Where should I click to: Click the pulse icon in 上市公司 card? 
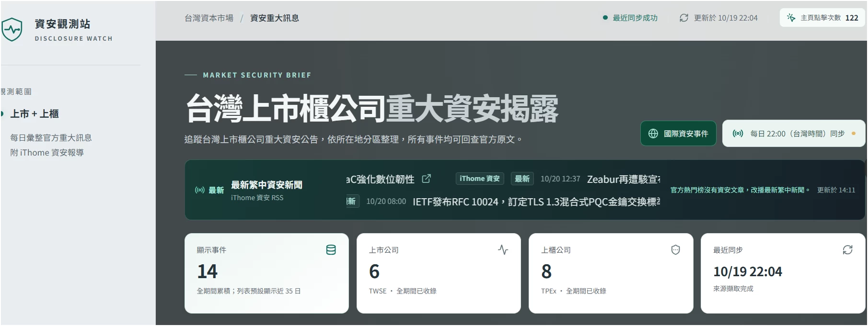coord(503,250)
